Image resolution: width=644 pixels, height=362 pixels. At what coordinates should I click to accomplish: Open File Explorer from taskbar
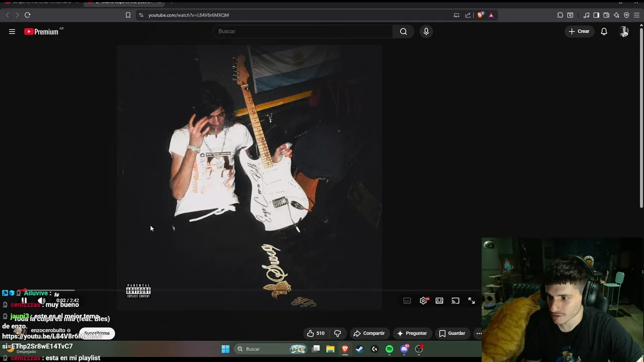330,349
